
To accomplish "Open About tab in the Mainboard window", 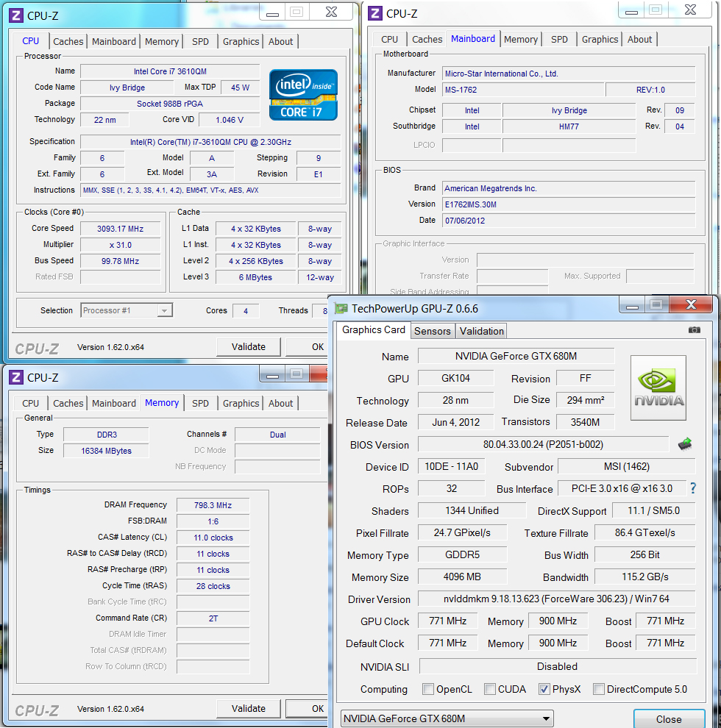I will coord(639,40).
